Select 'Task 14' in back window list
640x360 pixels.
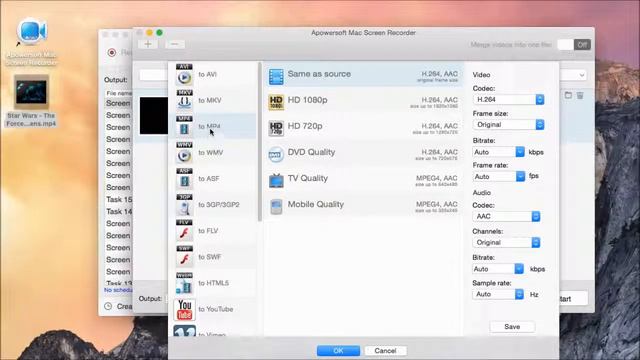click(119, 211)
